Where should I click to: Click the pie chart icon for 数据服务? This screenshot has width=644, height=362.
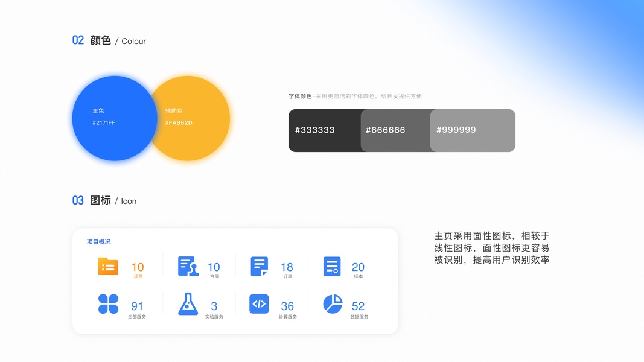(333, 304)
